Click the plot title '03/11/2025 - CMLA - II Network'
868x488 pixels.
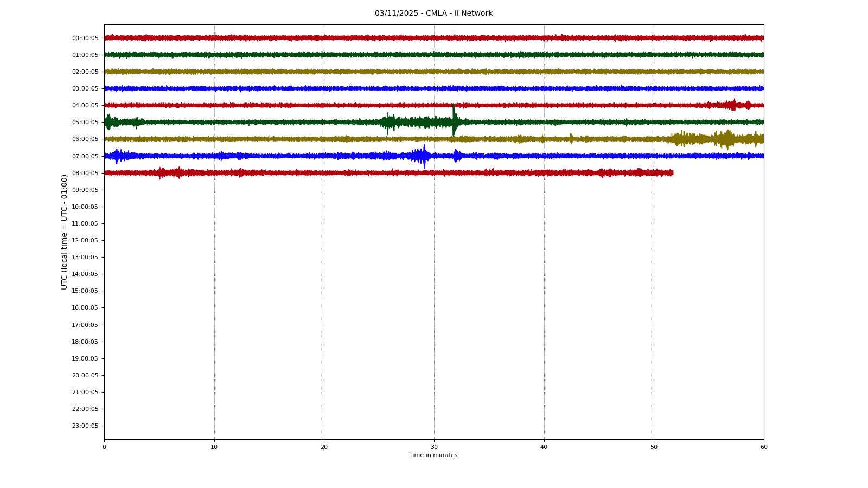point(433,14)
